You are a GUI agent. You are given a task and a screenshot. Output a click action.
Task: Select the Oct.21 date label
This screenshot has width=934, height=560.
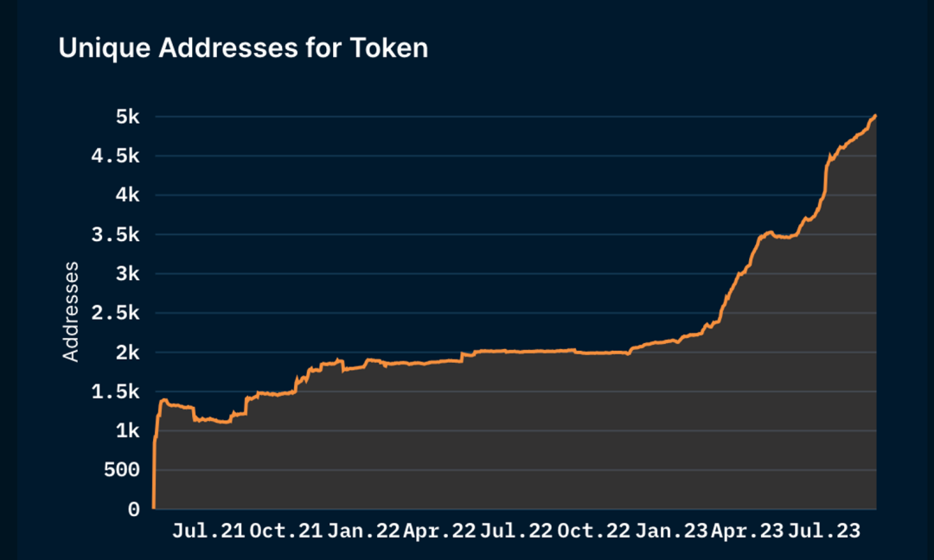285,531
